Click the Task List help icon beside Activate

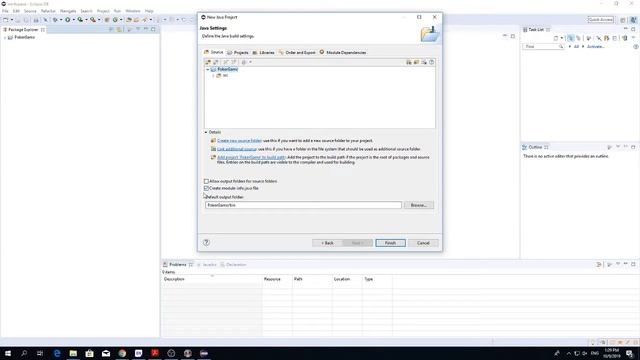[636, 47]
